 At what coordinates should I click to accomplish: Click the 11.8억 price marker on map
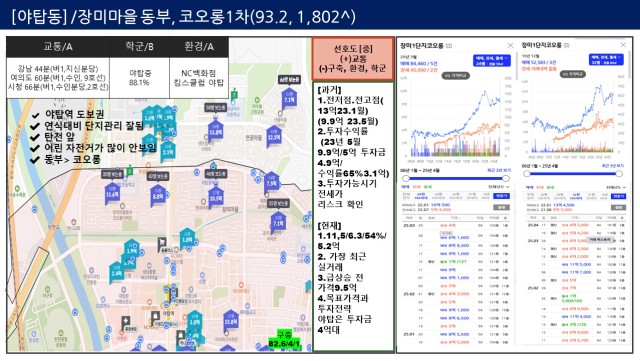(215, 130)
